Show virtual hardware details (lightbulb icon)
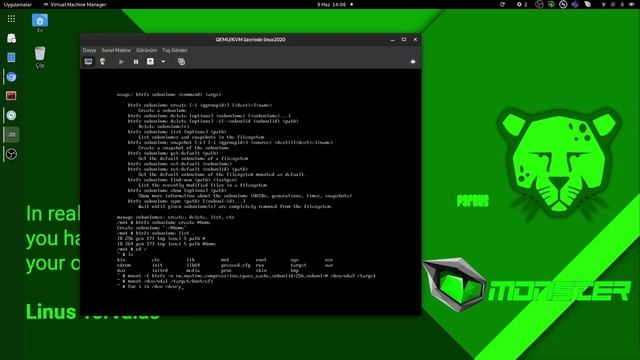Screen dimensions: 640x360 (x=102, y=62)
